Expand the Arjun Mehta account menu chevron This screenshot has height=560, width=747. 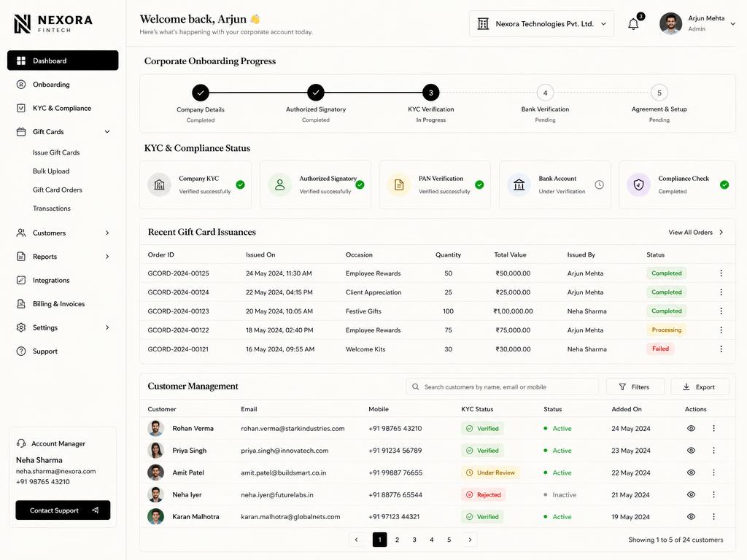tap(732, 24)
